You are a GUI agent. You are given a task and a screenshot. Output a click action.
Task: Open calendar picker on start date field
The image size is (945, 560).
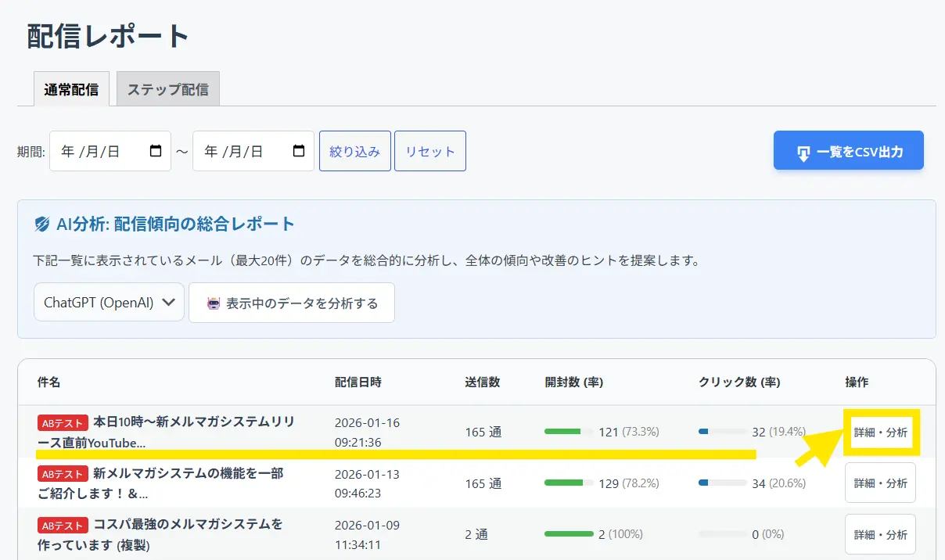tap(156, 151)
